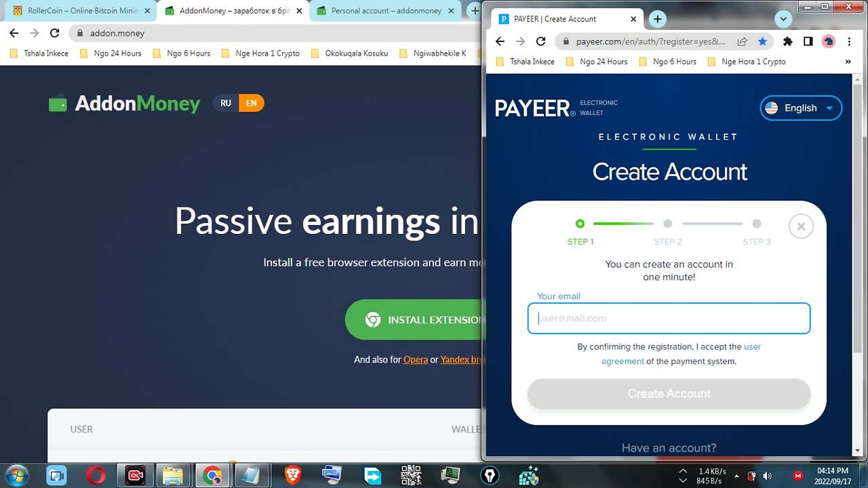The image size is (868, 488).
Task: Click the INSTALL EXTENSION button
Action: point(414,319)
